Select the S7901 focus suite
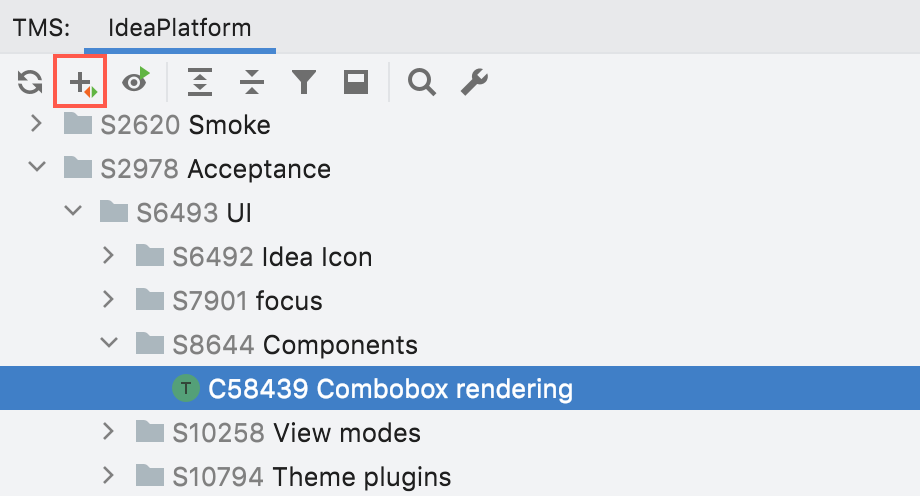The image size is (920, 496). click(x=247, y=300)
